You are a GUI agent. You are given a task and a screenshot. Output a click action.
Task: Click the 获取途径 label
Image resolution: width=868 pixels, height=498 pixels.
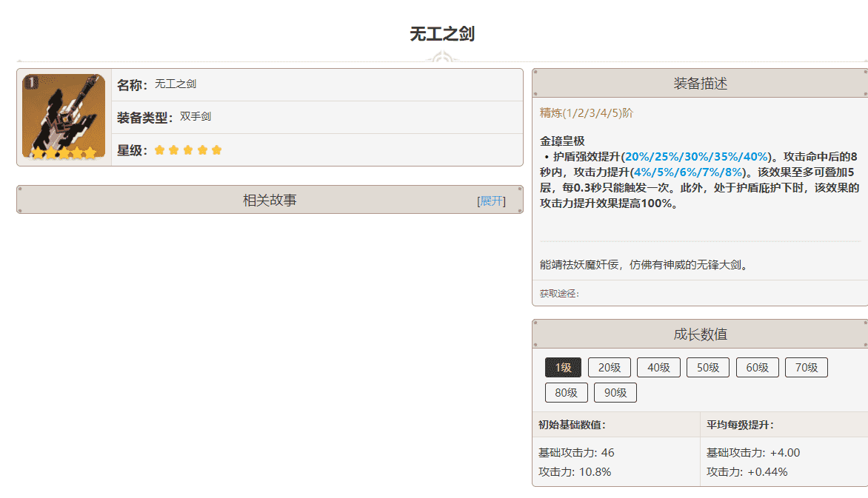pyautogui.click(x=559, y=294)
